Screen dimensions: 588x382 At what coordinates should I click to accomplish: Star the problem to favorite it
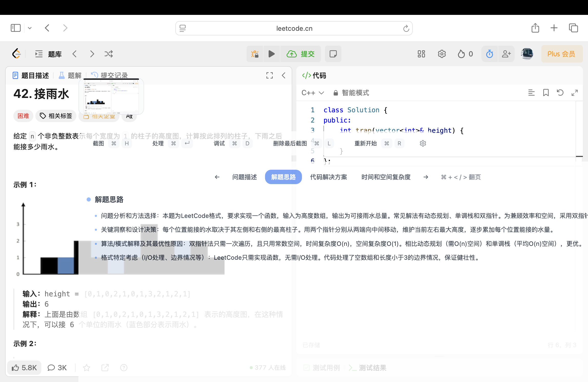pos(87,367)
